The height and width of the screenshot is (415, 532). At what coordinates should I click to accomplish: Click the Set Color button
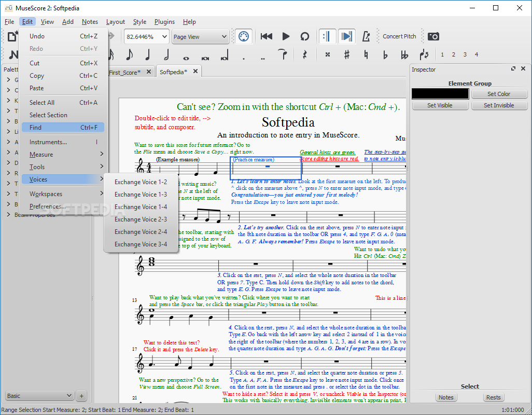click(499, 94)
